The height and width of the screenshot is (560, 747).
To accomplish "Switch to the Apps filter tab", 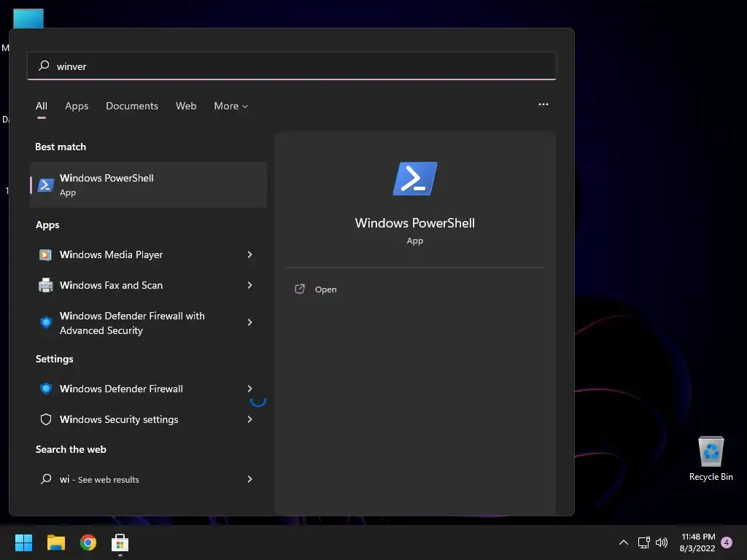I will (77, 106).
